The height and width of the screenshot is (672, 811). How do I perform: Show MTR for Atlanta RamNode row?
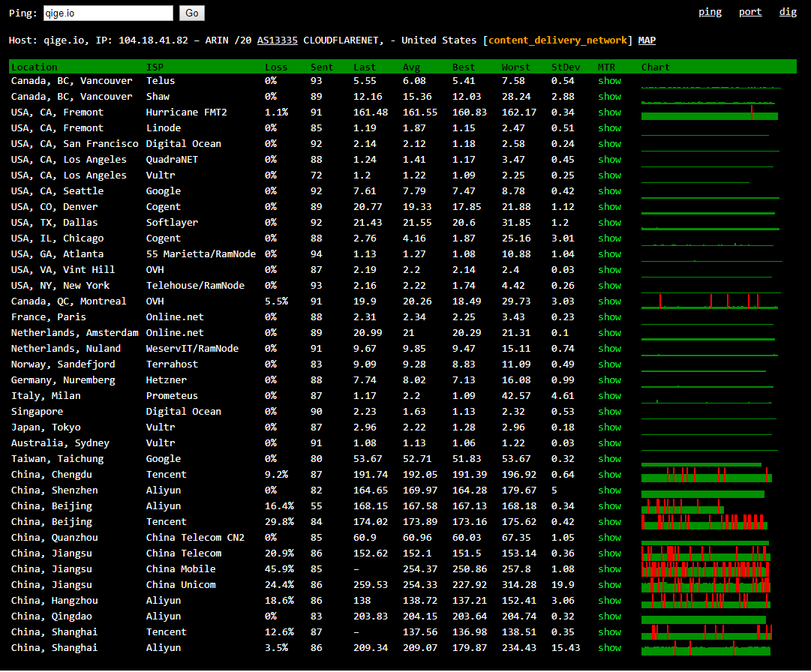(609, 254)
